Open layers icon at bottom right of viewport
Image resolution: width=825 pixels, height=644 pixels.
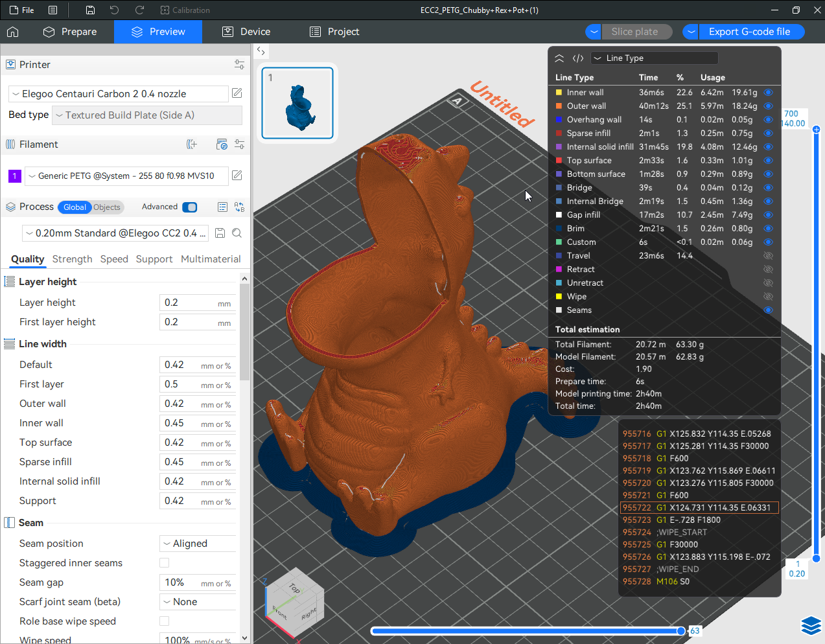(x=811, y=626)
